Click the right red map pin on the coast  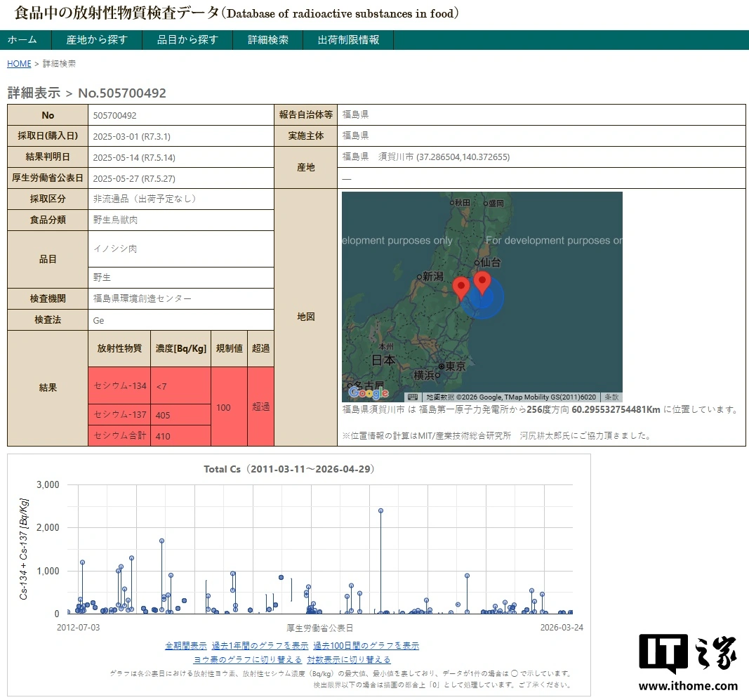pyautogui.click(x=482, y=282)
